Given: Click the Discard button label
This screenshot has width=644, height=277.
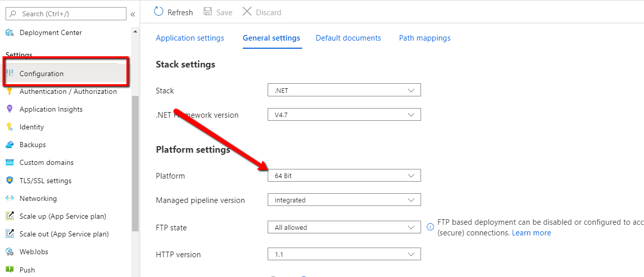Looking at the screenshot, I should pos(269,12).
